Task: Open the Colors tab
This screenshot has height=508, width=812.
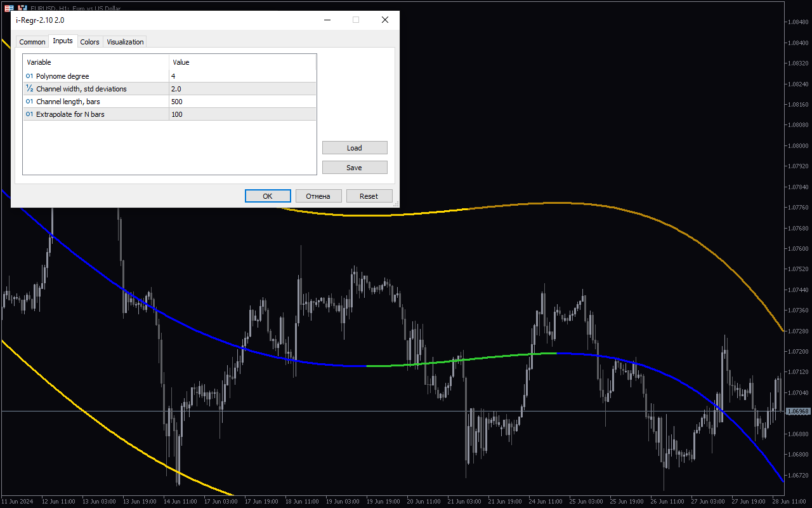Action: click(x=89, y=42)
